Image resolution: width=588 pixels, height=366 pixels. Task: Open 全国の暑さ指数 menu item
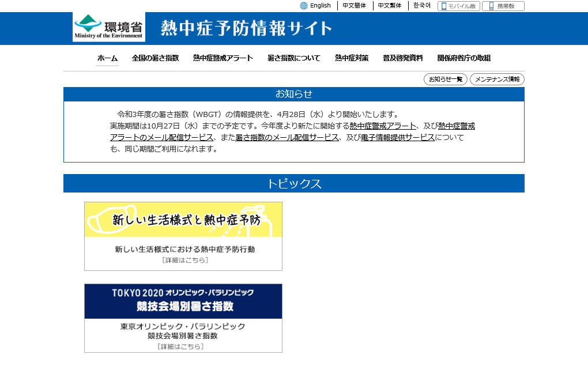point(155,58)
